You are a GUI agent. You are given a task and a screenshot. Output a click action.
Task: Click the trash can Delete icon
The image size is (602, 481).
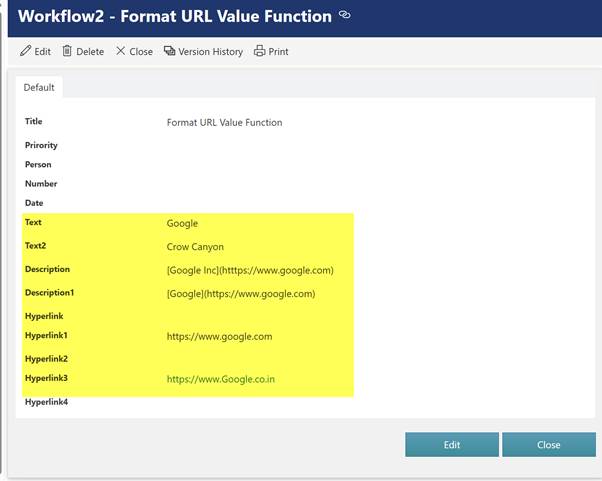tap(67, 51)
